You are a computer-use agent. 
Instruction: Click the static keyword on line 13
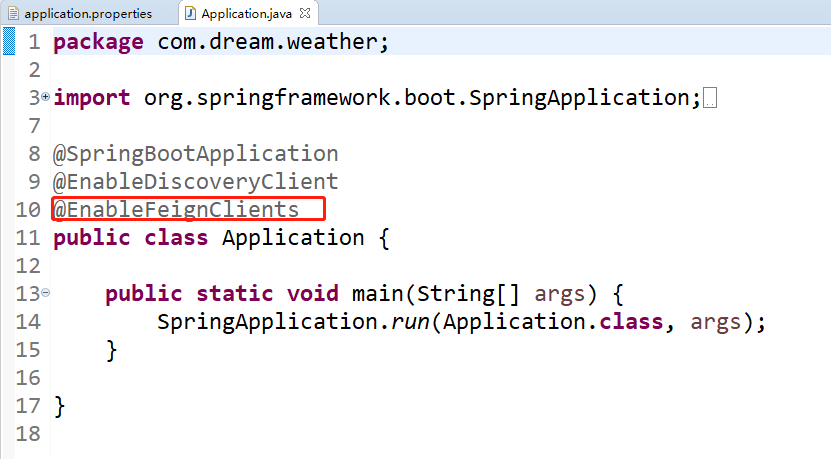pos(235,294)
